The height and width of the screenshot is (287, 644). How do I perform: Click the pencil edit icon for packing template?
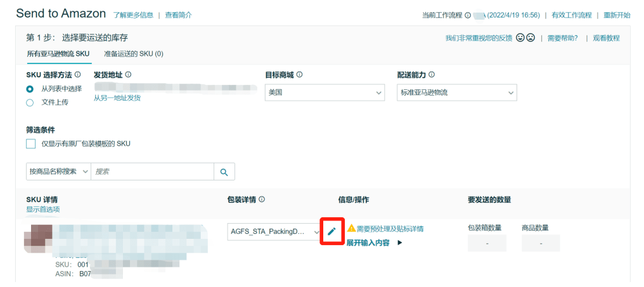331,231
